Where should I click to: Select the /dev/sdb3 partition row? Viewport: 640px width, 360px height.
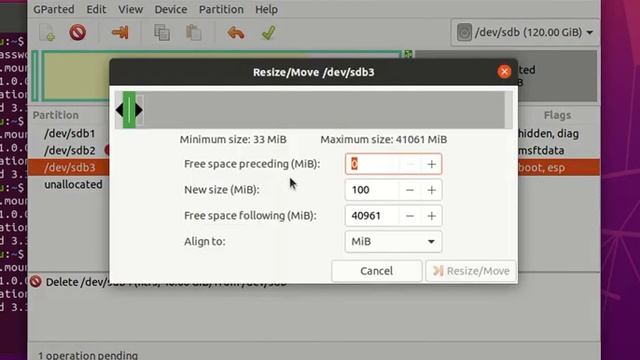coord(69,167)
